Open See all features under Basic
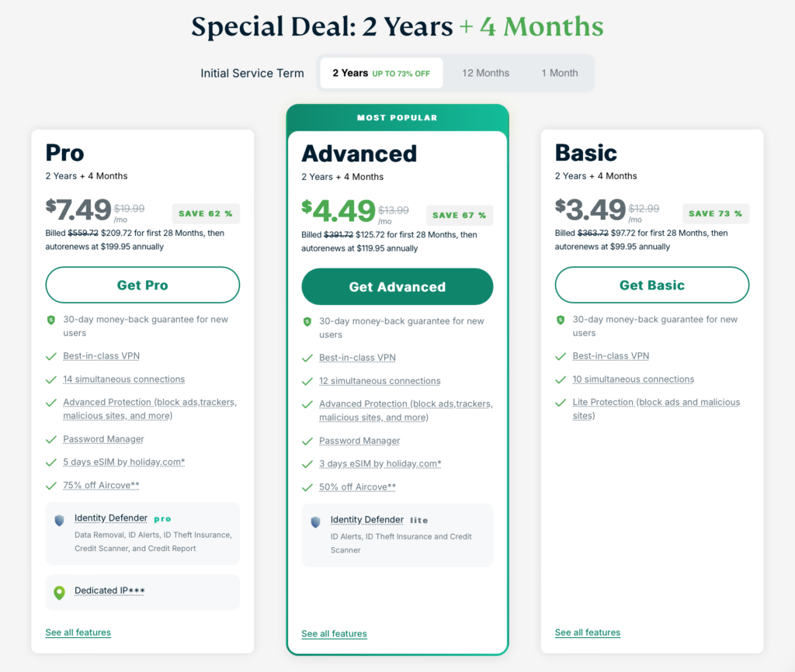 point(588,632)
